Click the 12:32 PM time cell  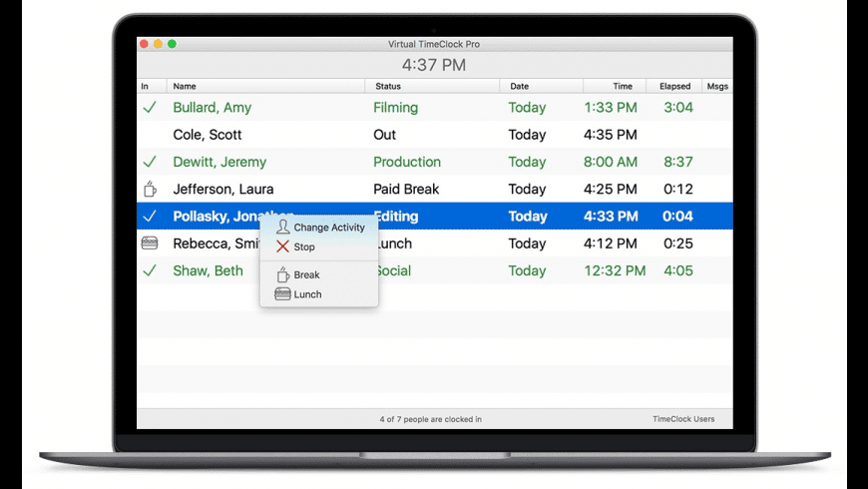[615, 270]
